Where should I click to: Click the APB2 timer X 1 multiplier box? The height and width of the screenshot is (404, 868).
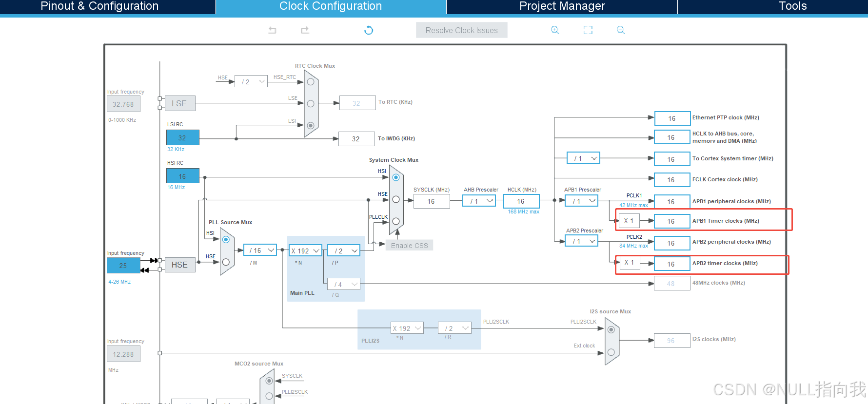click(629, 262)
